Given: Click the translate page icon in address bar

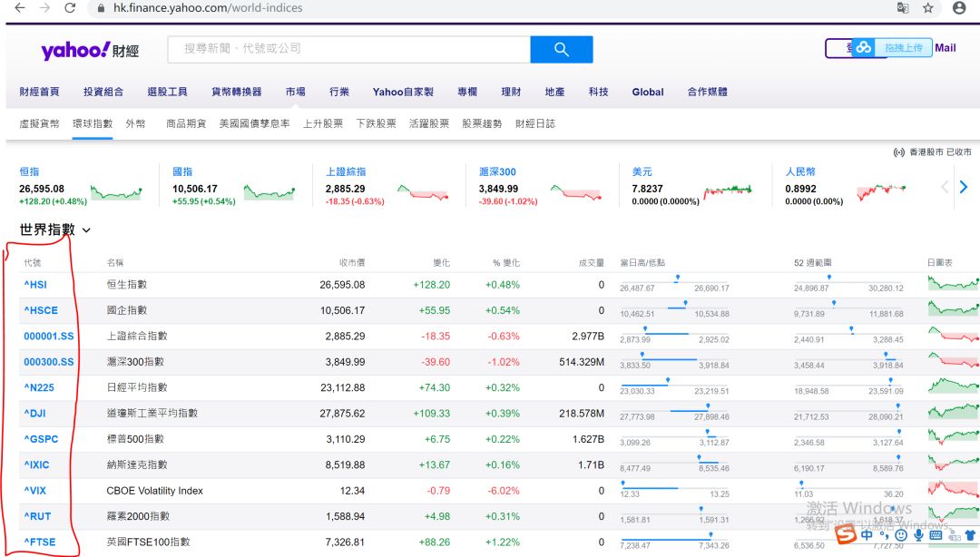Looking at the screenshot, I should 903,7.
